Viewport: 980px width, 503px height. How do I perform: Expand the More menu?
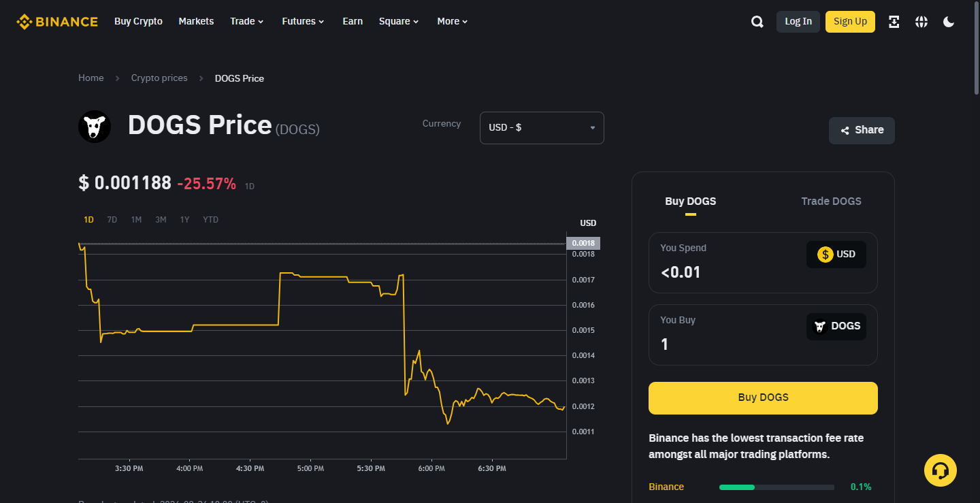pos(453,21)
